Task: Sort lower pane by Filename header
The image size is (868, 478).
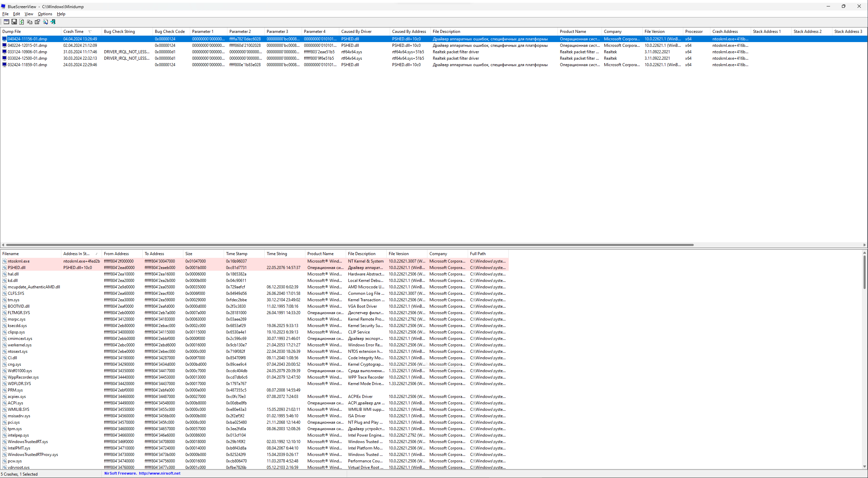Action: [x=31, y=254]
